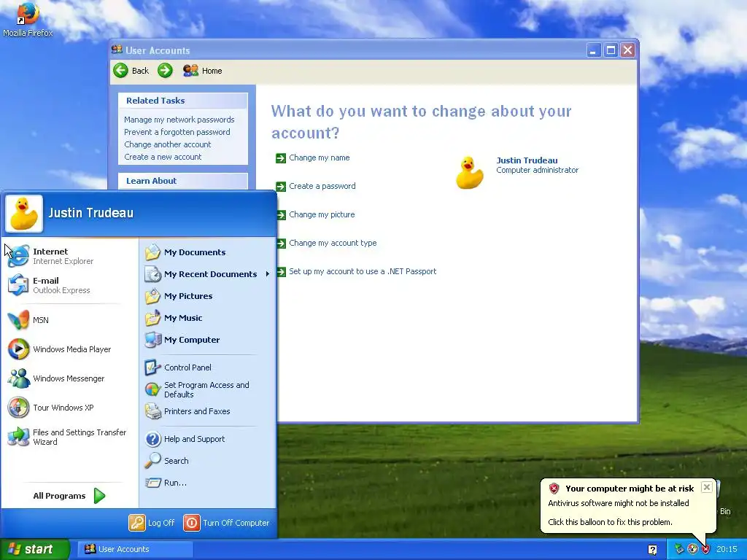Click the Log Off button
This screenshot has width=747, height=560.
pos(152,523)
